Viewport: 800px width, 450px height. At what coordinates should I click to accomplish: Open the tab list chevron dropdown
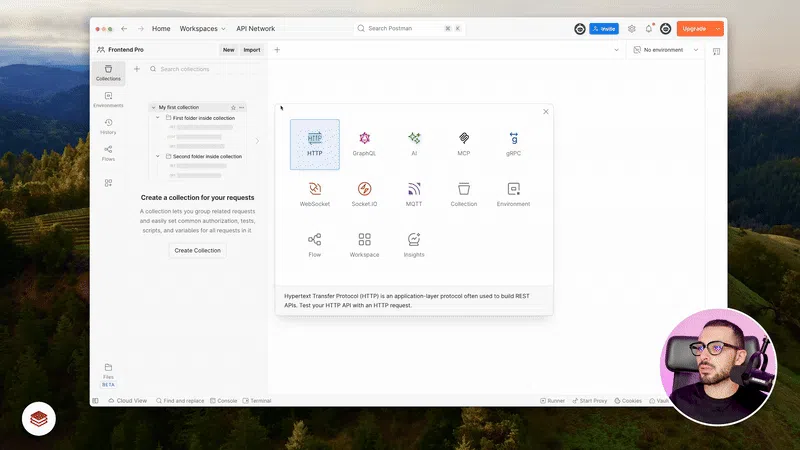(x=616, y=49)
